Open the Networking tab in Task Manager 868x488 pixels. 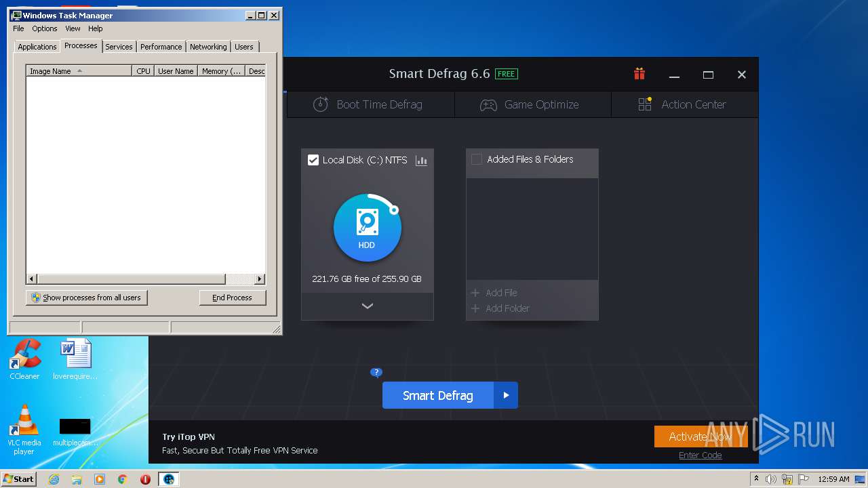[x=208, y=47]
